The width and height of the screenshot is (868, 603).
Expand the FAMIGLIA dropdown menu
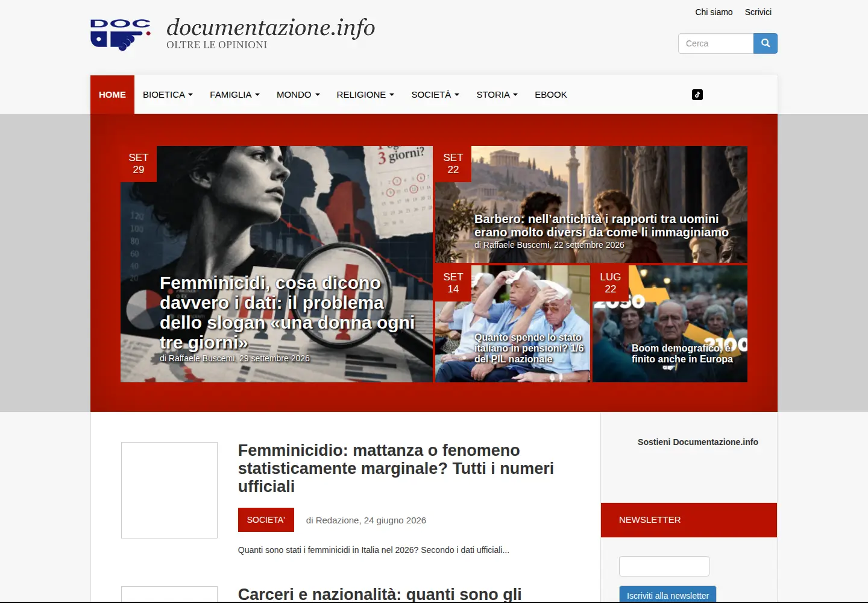234,95
